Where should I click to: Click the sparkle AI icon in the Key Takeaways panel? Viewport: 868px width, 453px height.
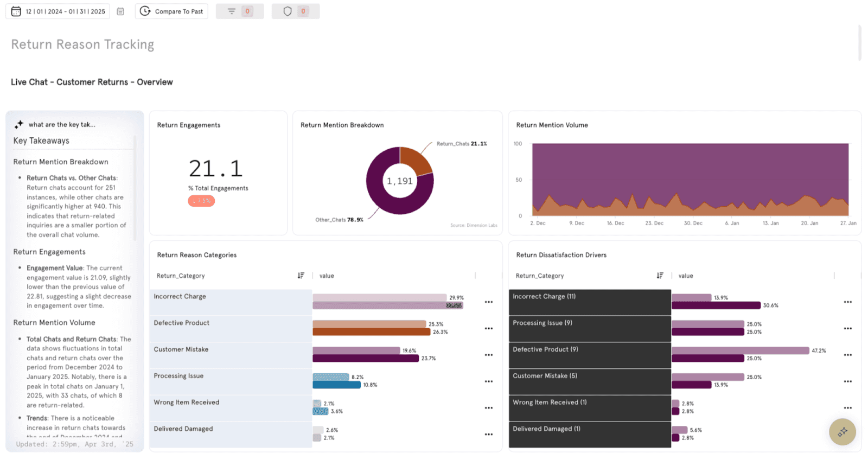pyautogui.click(x=19, y=124)
